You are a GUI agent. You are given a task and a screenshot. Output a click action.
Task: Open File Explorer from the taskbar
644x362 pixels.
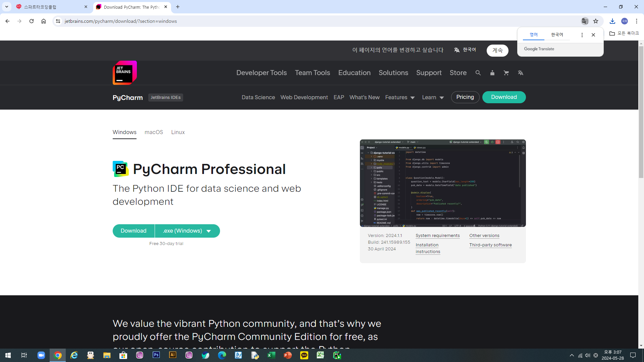coord(107,355)
